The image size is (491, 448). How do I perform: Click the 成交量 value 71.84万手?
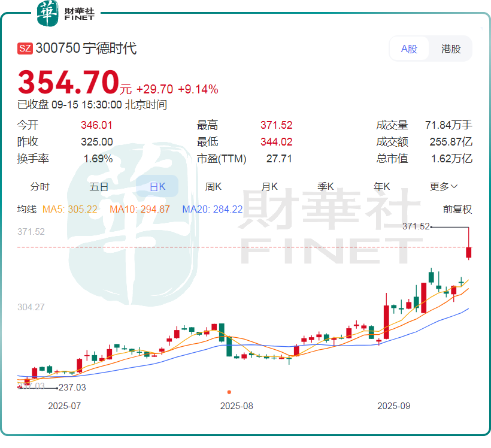[x=448, y=125]
